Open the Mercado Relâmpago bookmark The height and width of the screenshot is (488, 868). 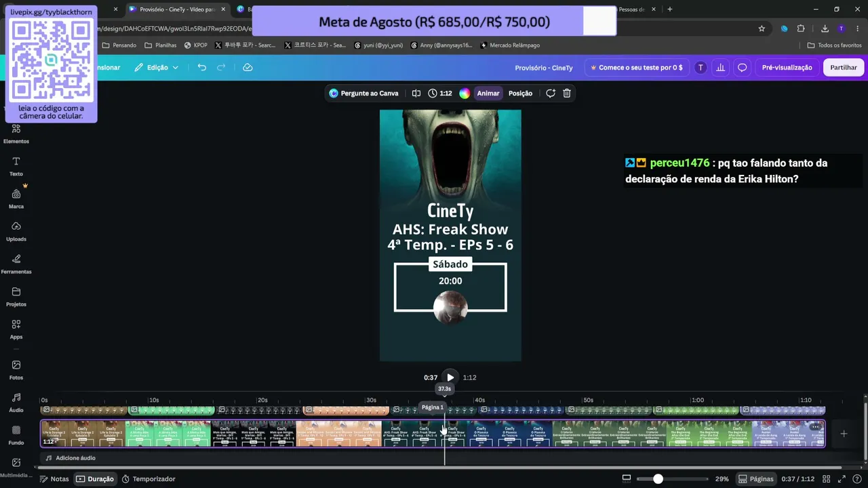509,45
